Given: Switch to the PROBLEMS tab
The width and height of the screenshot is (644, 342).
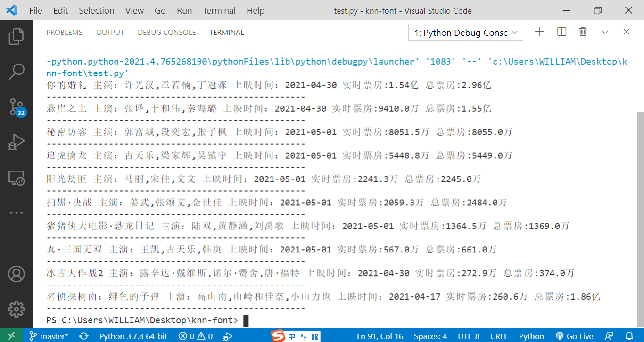Looking at the screenshot, I should pyautogui.click(x=64, y=33).
